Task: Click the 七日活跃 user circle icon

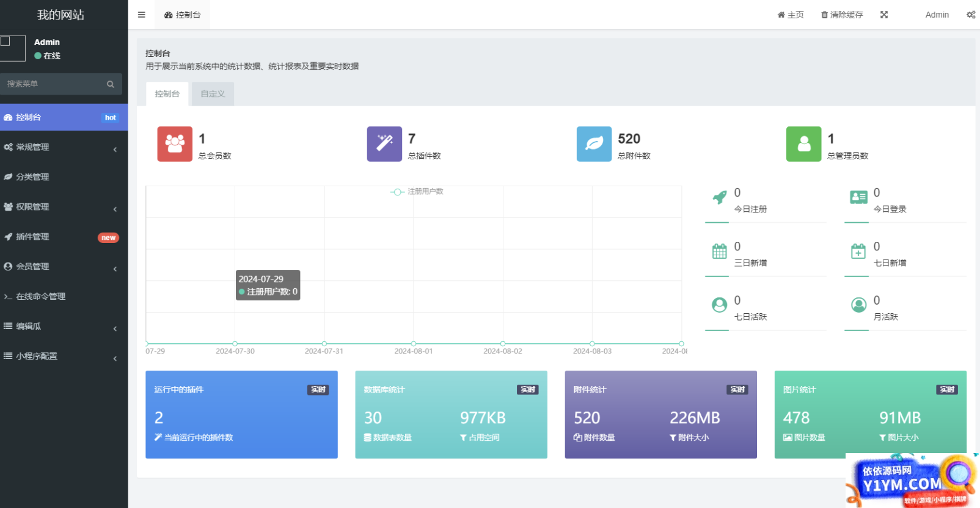Action: [720, 305]
